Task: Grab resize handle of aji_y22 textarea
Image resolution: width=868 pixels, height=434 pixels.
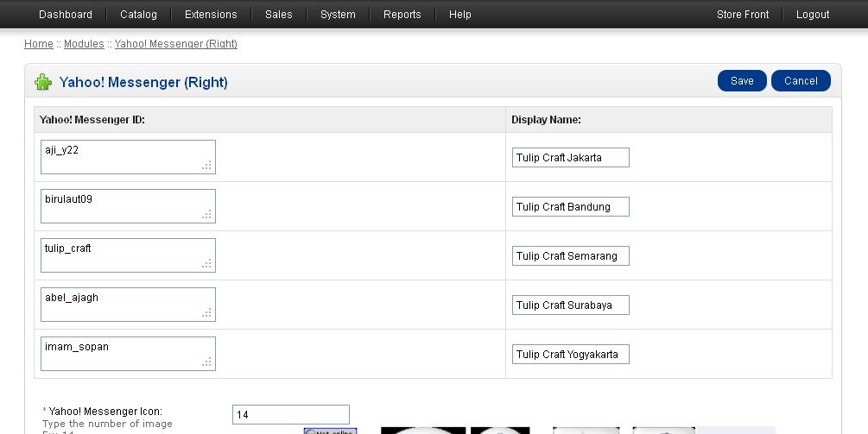Action: pos(207,166)
